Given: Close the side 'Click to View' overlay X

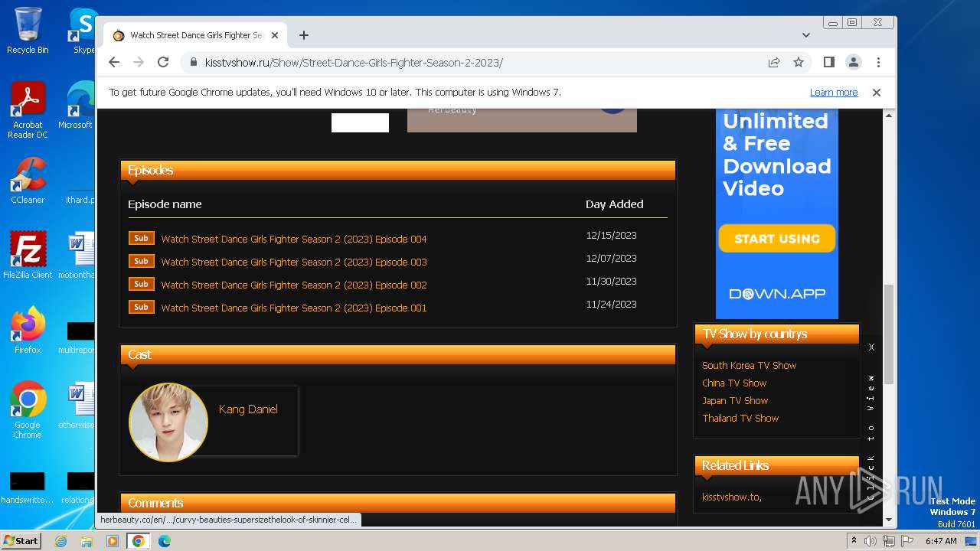Looking at the screenshot, I should click(871, 347).
